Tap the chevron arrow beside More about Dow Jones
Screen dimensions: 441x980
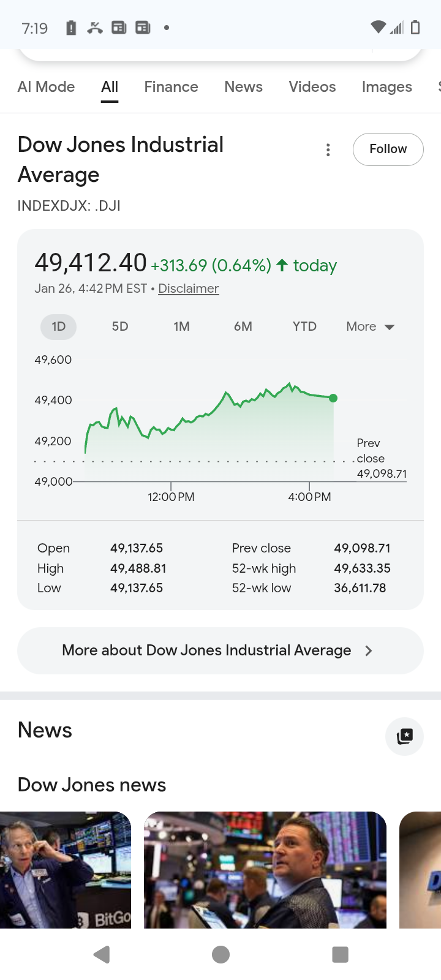(369, 650)
